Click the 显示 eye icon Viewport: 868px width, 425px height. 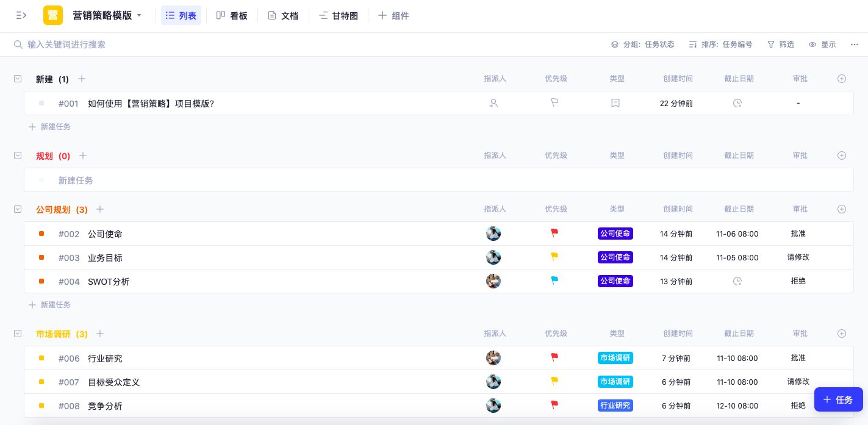click(812, 44)
